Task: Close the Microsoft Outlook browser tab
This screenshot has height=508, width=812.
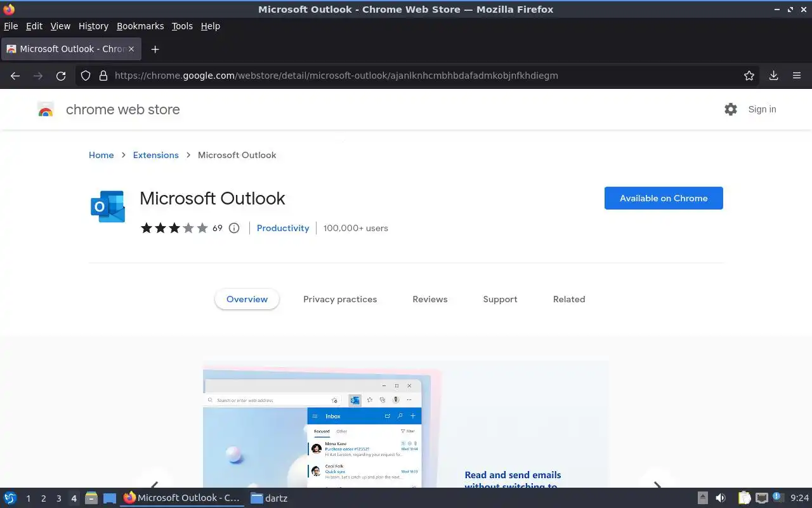Action: click(x=131, y=49)
